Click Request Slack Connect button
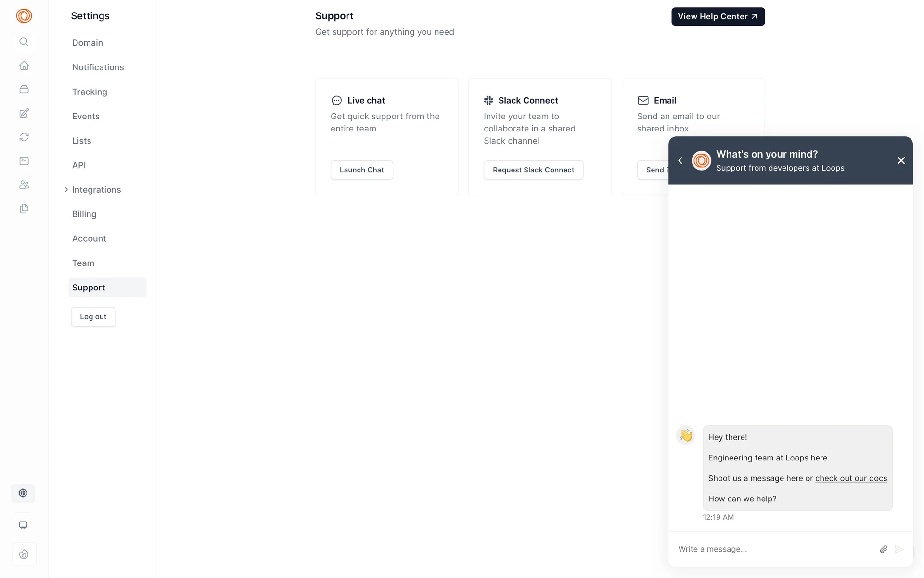Screen dimensions: 924x578 click(533, 170)
